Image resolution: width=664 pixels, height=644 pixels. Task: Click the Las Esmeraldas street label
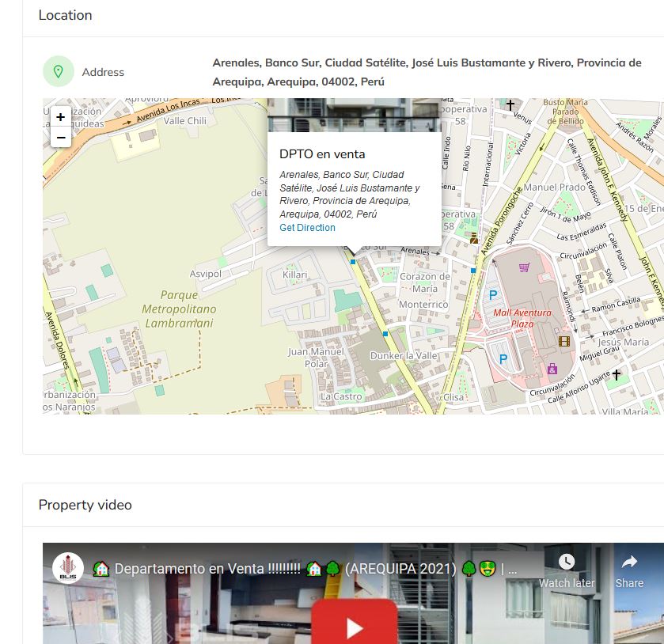click(581, 232)
